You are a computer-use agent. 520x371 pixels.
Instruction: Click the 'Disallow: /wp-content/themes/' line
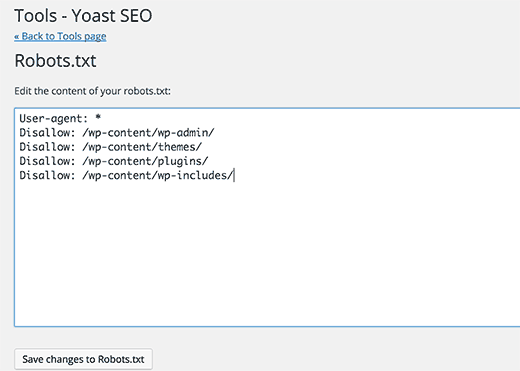coord(111,147)
